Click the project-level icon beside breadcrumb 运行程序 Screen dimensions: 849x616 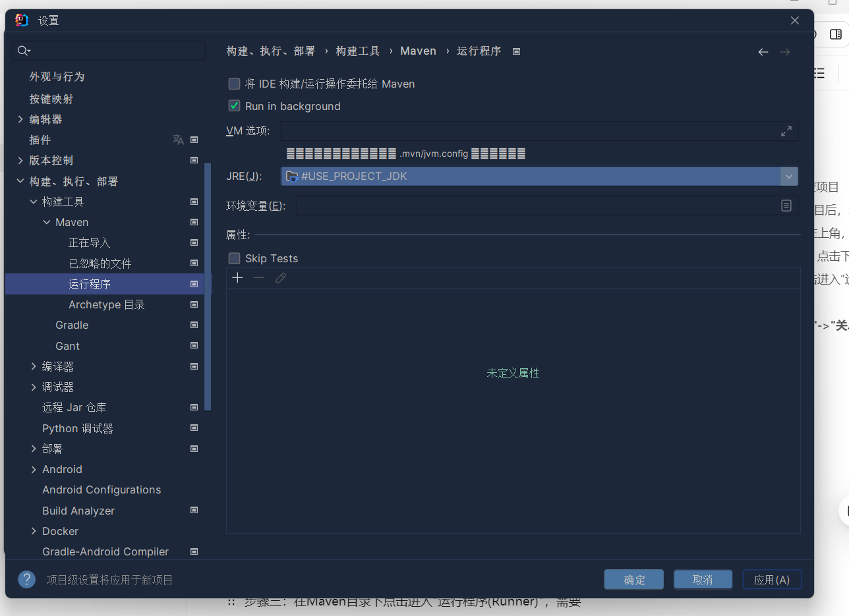pyautogui.click(x=517, y=51)
